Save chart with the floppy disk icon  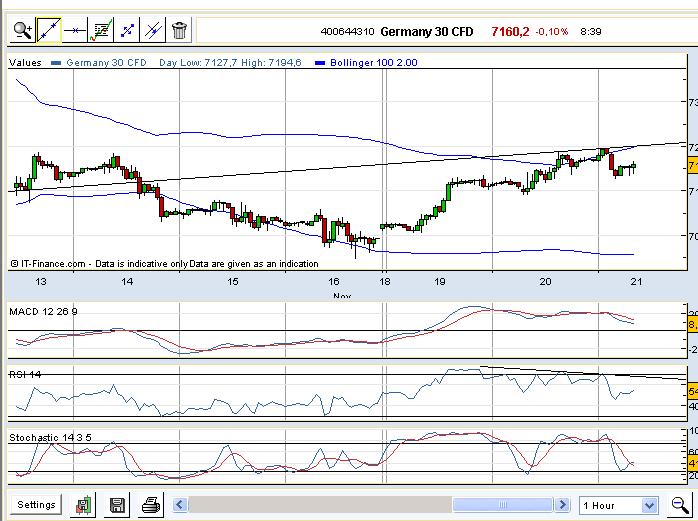click(x=117, y=505)
